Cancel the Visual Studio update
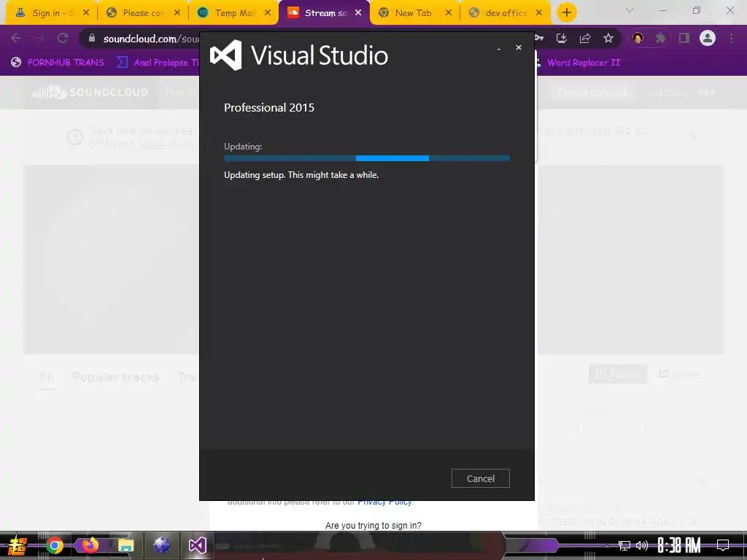This screenshot has height=560, width=747. click(x=480, y=478)
